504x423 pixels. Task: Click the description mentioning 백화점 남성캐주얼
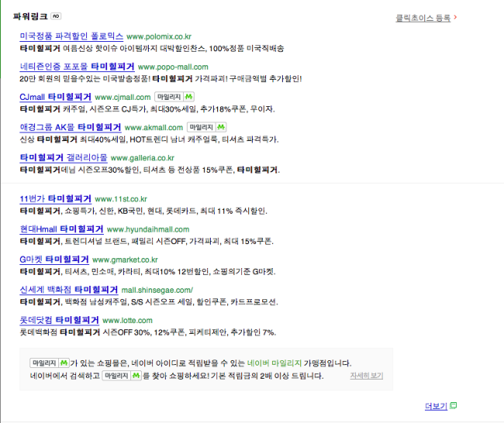149,302
